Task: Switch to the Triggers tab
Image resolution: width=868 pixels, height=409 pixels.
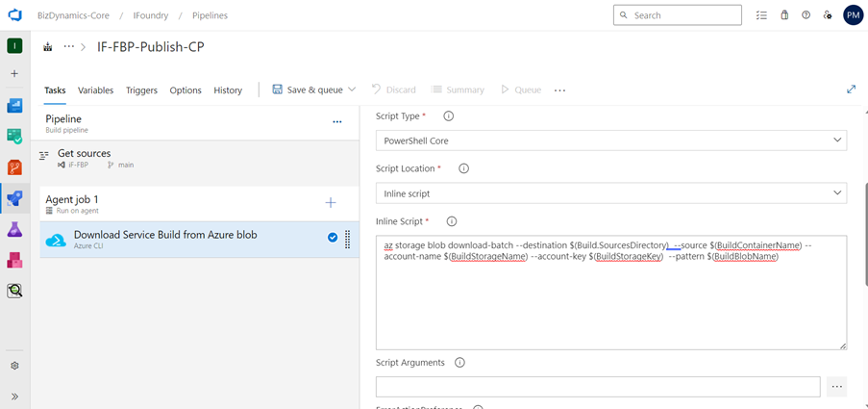Action: click(x=141, y=90)
